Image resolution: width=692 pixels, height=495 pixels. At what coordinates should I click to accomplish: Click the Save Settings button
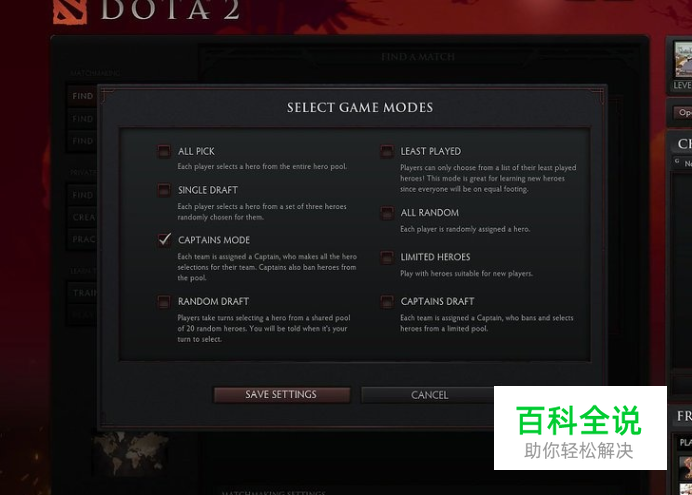click(x=282, y=395)
